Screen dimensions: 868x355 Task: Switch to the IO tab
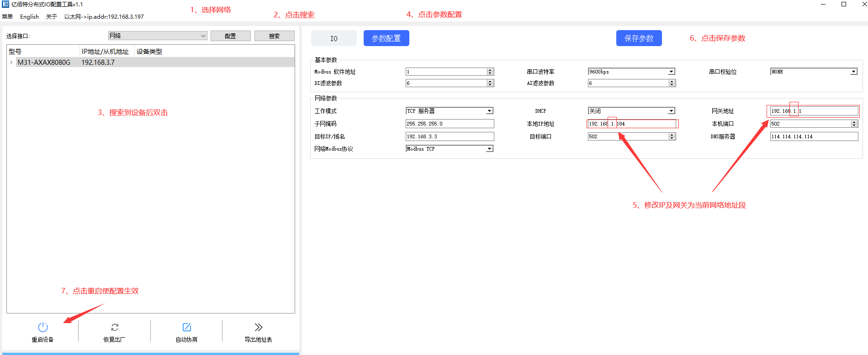coord(333,38)
